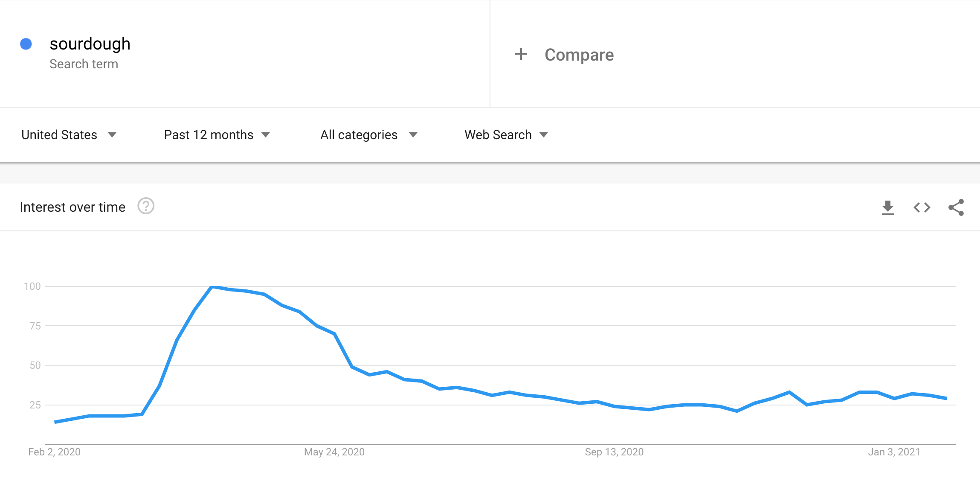Expand the All categories dropdown

[369, 135]
